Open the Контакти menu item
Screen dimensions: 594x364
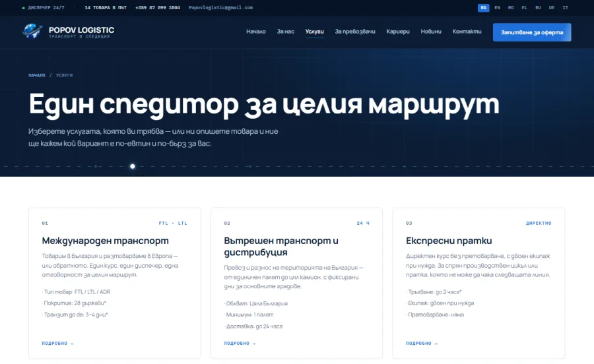click(x=467, y=32)
